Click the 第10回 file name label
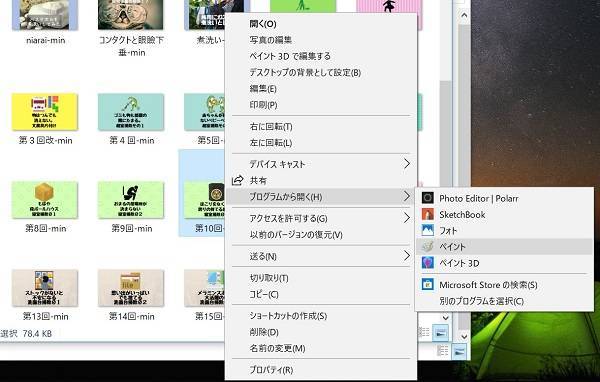Image resolution: width=600 pixels, height=382 pixels. 210,228
